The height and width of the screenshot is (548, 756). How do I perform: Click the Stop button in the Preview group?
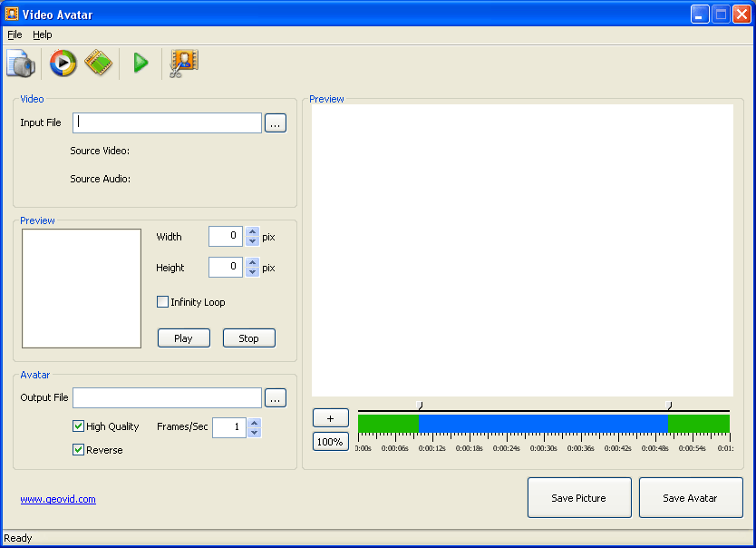pos(248,338)
